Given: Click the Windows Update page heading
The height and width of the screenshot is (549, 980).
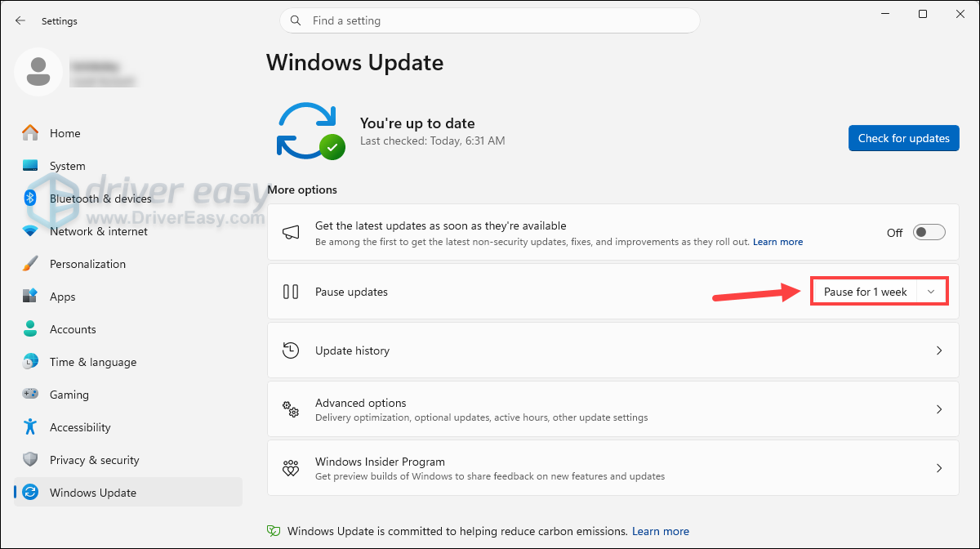Looking at the screenshot, I should point(355,62).
